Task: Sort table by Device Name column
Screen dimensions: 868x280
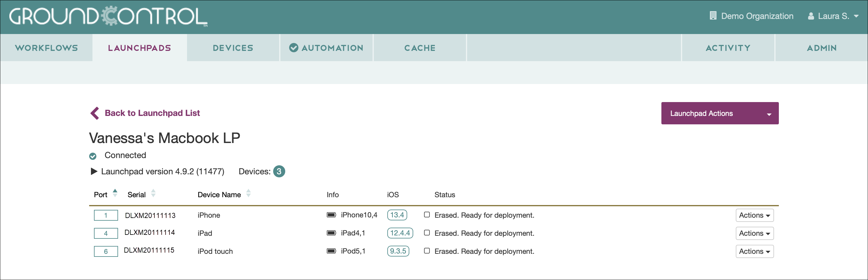Action: coord(248,193)
